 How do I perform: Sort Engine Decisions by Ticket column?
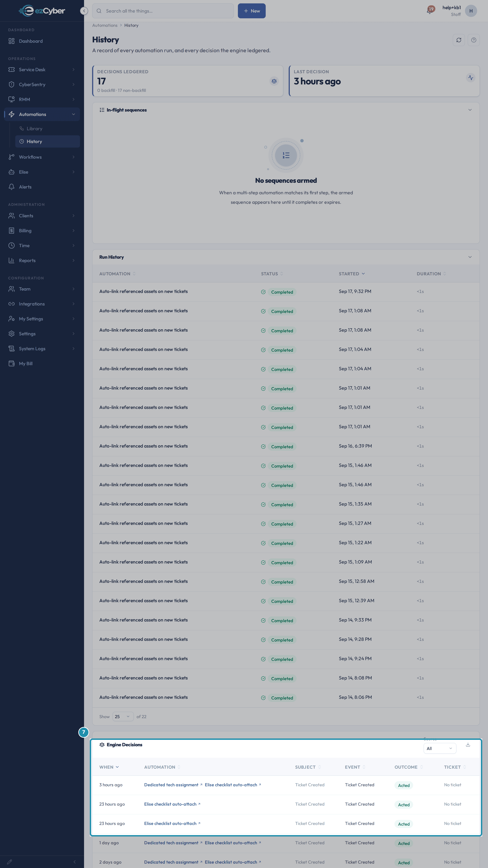(x=455, y=767)
